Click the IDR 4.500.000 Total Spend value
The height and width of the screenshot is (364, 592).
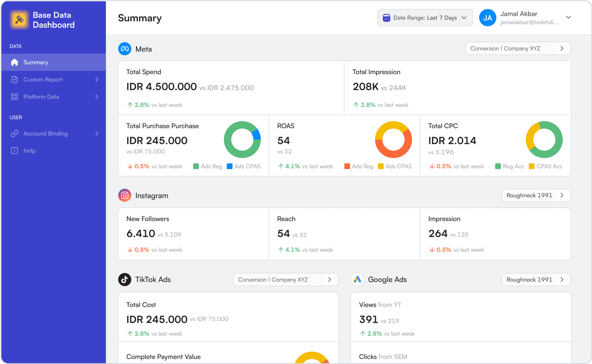click(x=162, y=87)
